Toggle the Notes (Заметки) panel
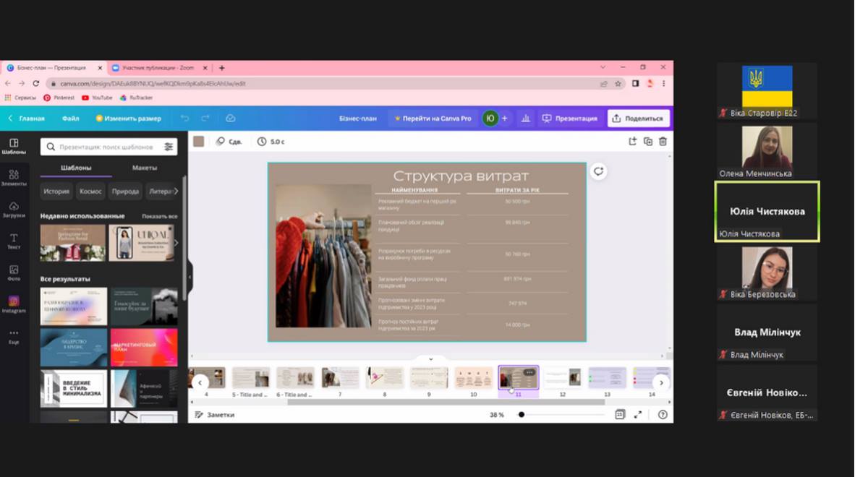 point(214,415)
